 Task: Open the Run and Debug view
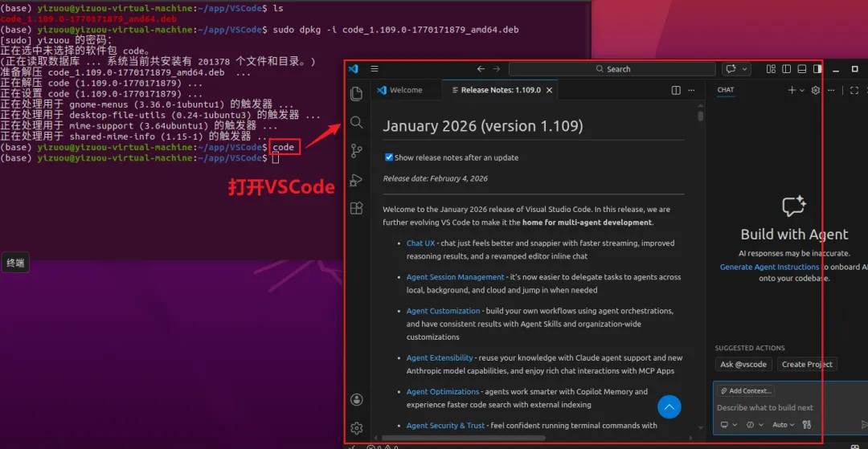[x=357, y=180]
